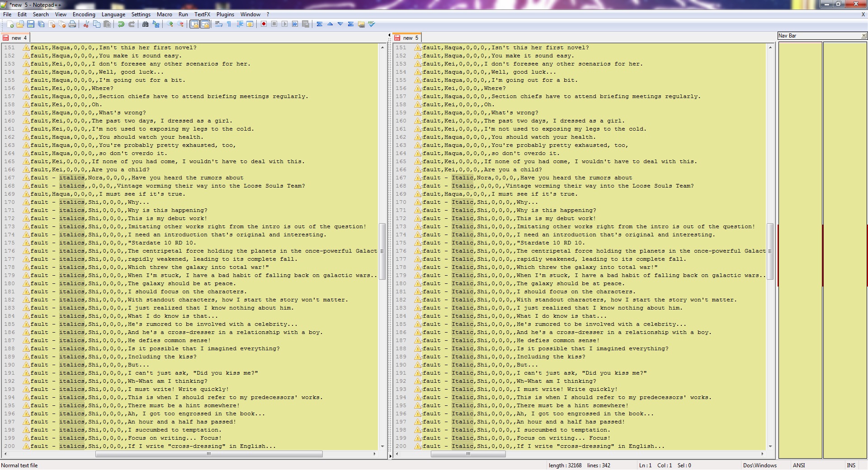Click the Find and Replace icon
The height and width of the screenshot is (470, 868).
pyautogui.click(x=156, y=24)
